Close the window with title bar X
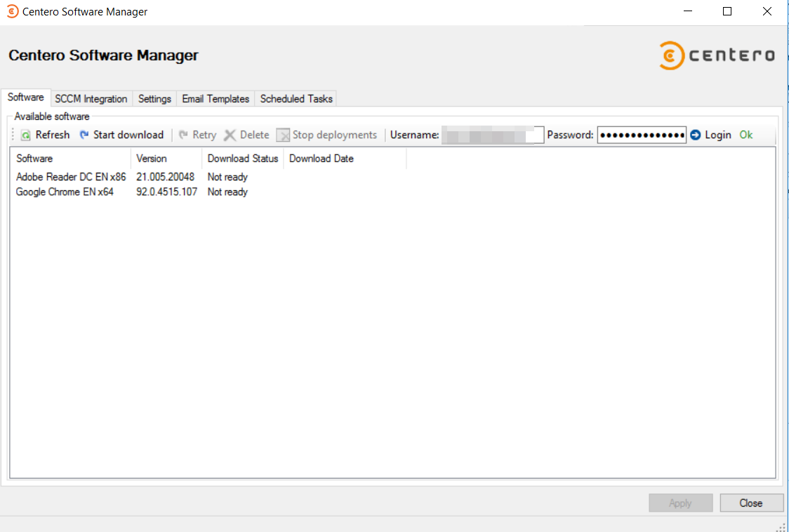The image size is (789, 532). point(767,11)
